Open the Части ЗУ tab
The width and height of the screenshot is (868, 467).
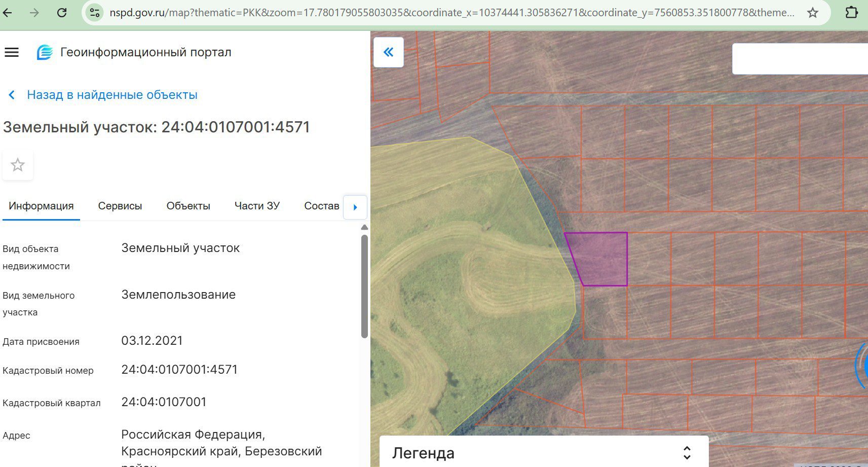(x=257, y=206)
